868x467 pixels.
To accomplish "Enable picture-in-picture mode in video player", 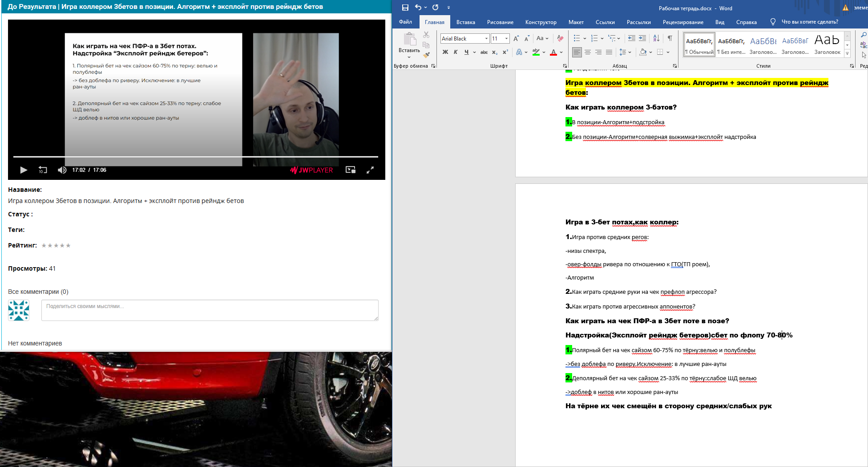I will pos(351,170).
